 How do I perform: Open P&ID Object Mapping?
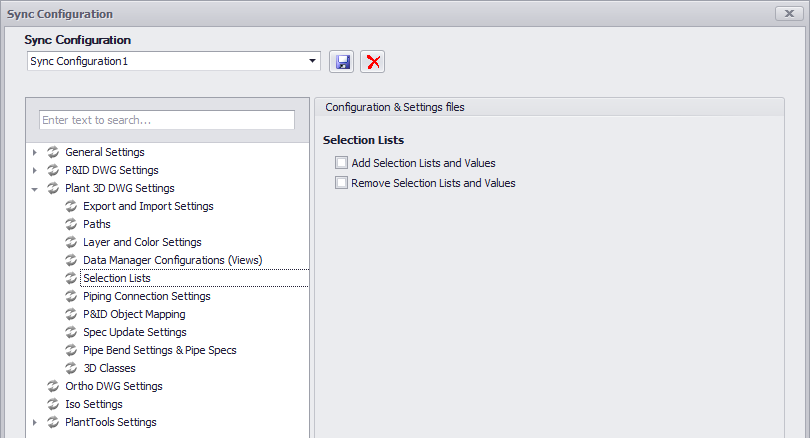134,314
